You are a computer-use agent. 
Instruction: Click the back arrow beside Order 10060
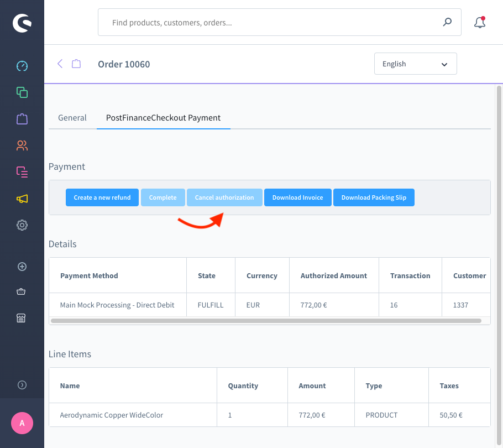pos(60,64)
